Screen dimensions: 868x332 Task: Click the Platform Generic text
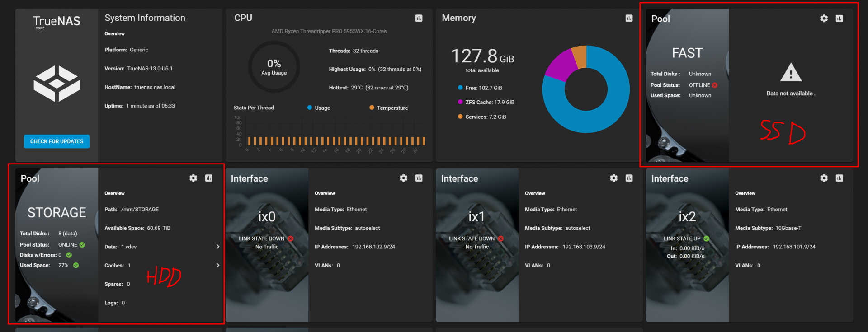click(x=126, y=50)
